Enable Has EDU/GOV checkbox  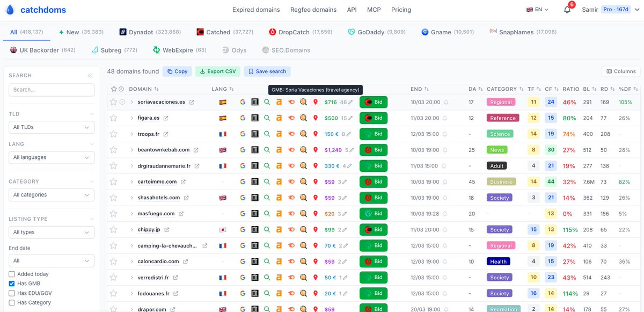coord(12,293)
